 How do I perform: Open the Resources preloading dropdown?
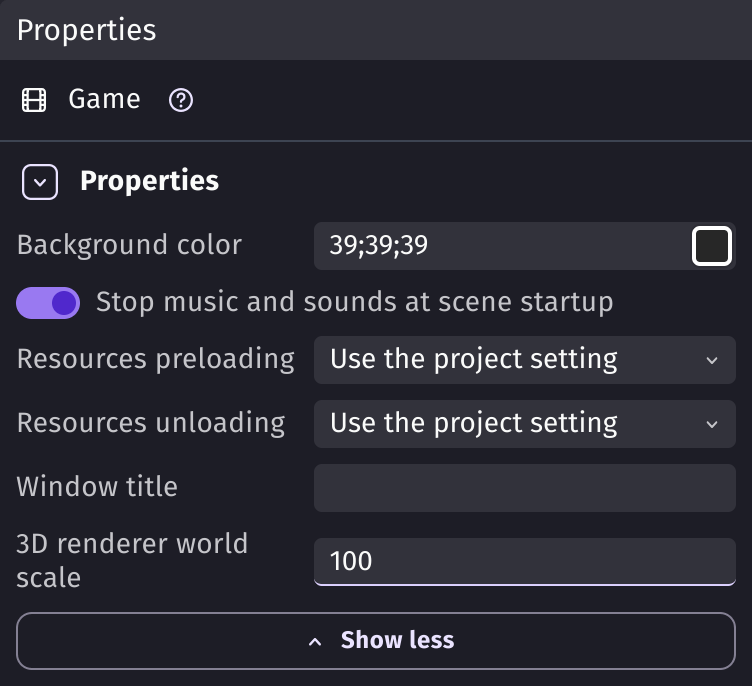coord(525,360)
